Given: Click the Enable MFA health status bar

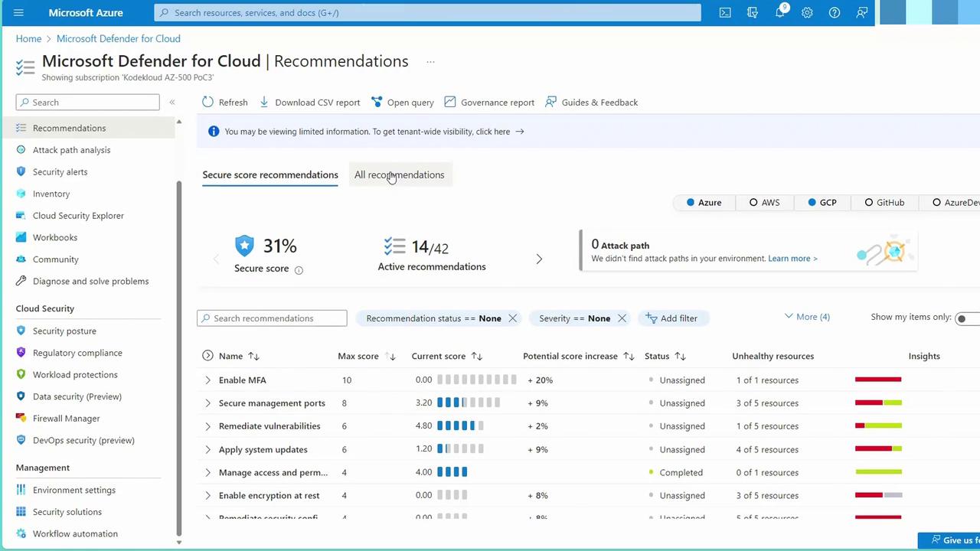Looking at the screenshot, I should tap(878, 380).
